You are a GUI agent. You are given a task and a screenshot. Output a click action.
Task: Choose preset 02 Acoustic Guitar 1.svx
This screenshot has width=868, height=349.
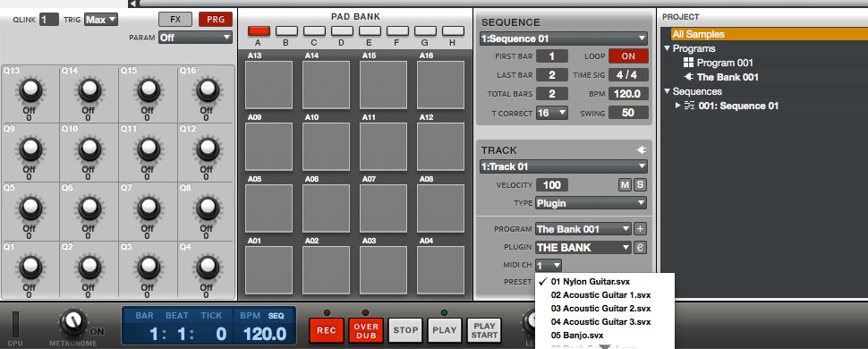[605, 294]
